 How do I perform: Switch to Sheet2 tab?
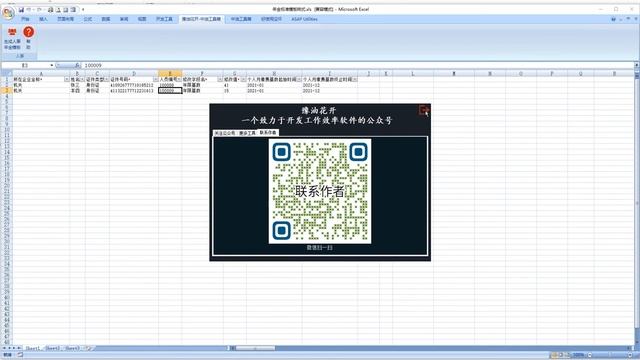point(52,348)
